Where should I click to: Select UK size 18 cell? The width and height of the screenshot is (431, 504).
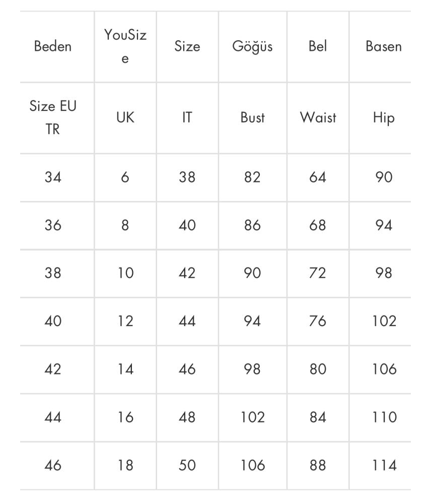click(125, 465)
